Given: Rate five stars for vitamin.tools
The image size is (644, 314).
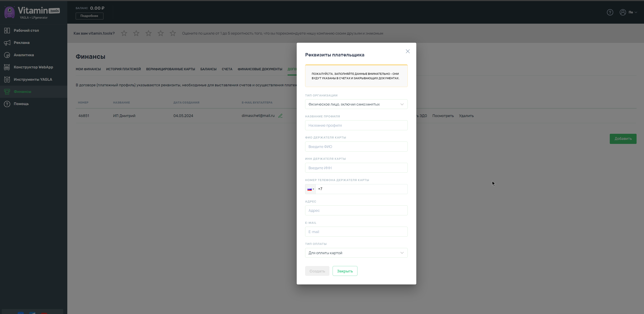Looking at the screenshot, I should (173, 33).
